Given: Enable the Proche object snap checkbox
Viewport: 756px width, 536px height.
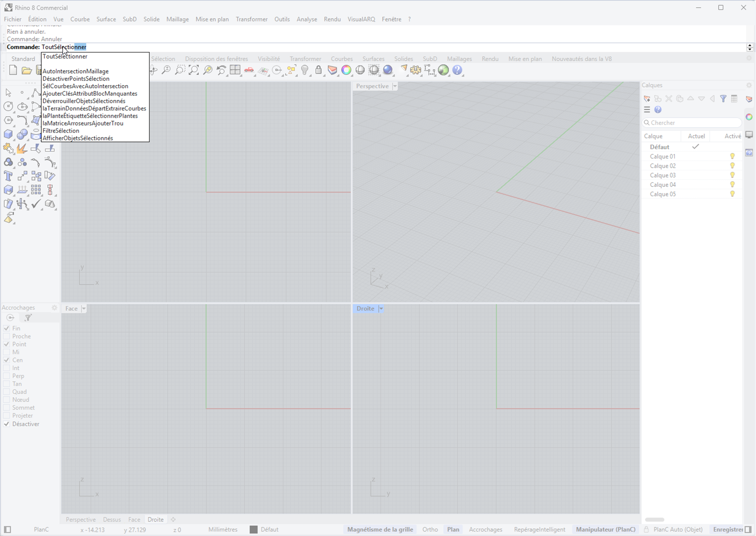Looking at the screenshot, I should (x=7, y=336).
